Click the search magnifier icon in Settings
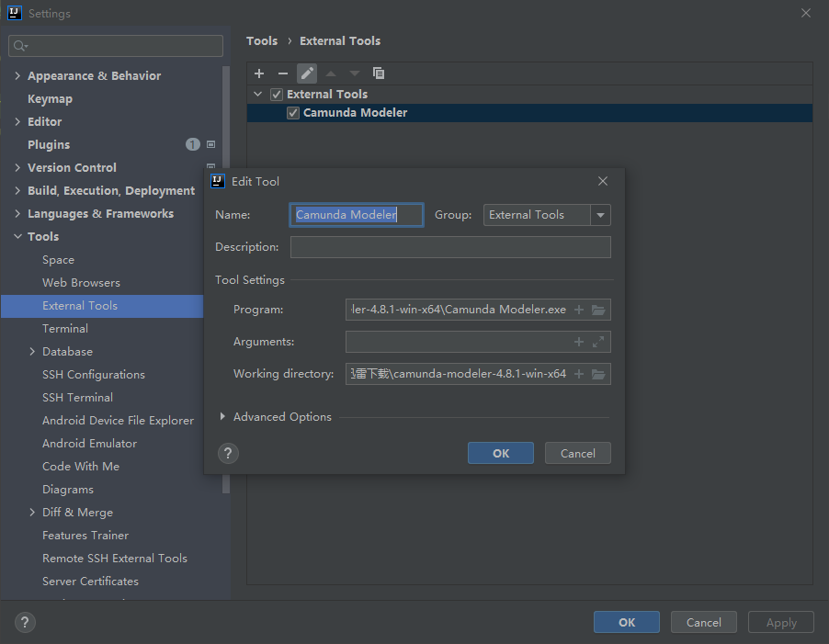The height and width of the screenshot is (644, 829). 20,46
